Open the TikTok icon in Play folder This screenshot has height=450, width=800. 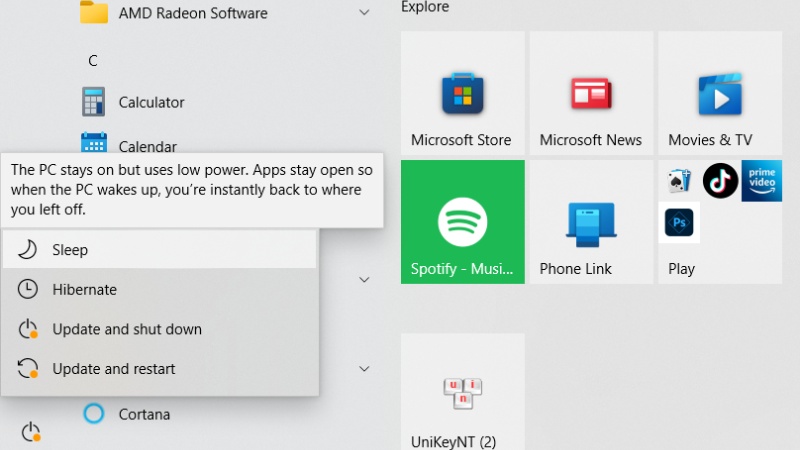(720, 181)
